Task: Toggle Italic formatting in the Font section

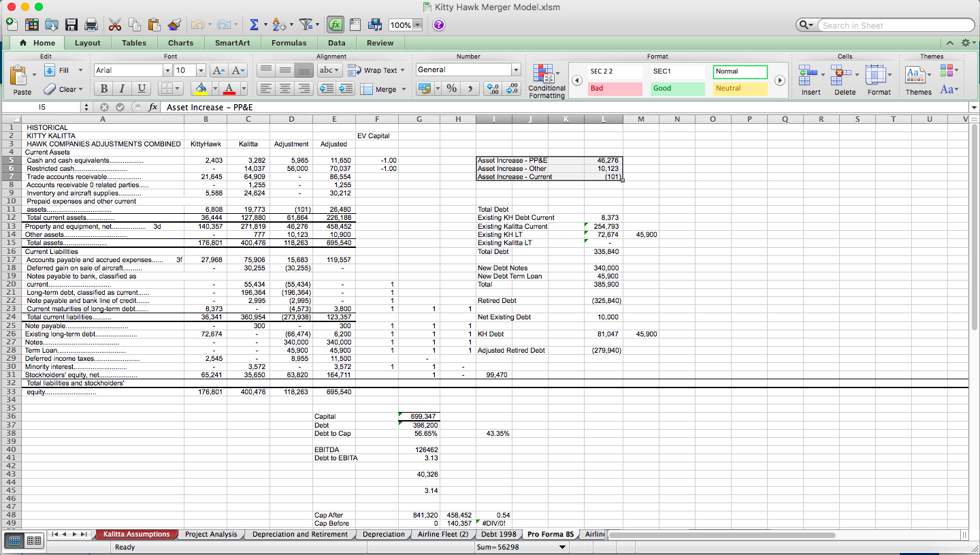Action: [121, 89]
